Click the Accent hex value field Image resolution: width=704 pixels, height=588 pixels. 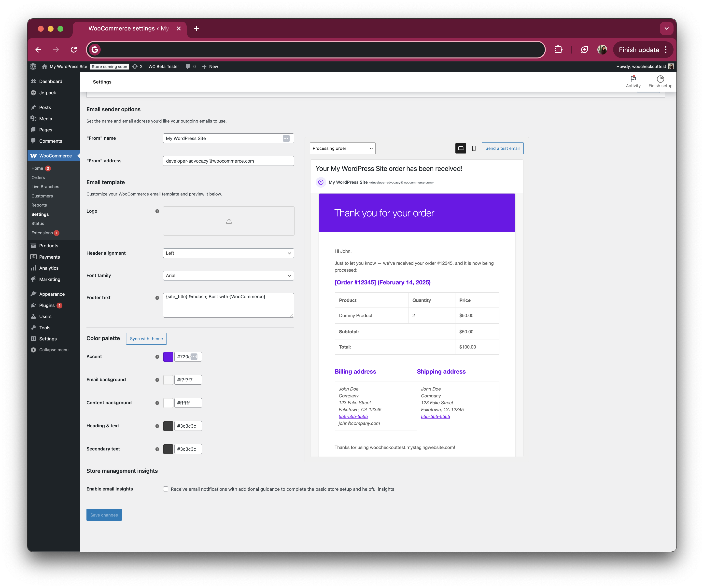click(188, 357)
